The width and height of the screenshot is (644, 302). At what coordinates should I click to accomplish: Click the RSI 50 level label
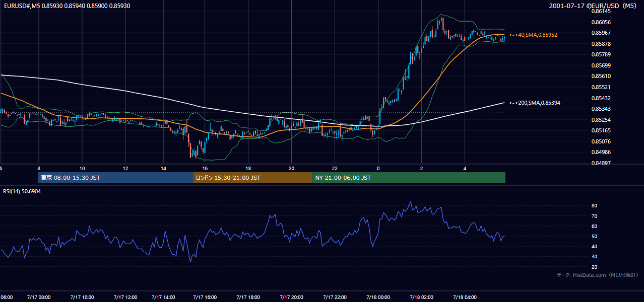(x=594, y=236)
